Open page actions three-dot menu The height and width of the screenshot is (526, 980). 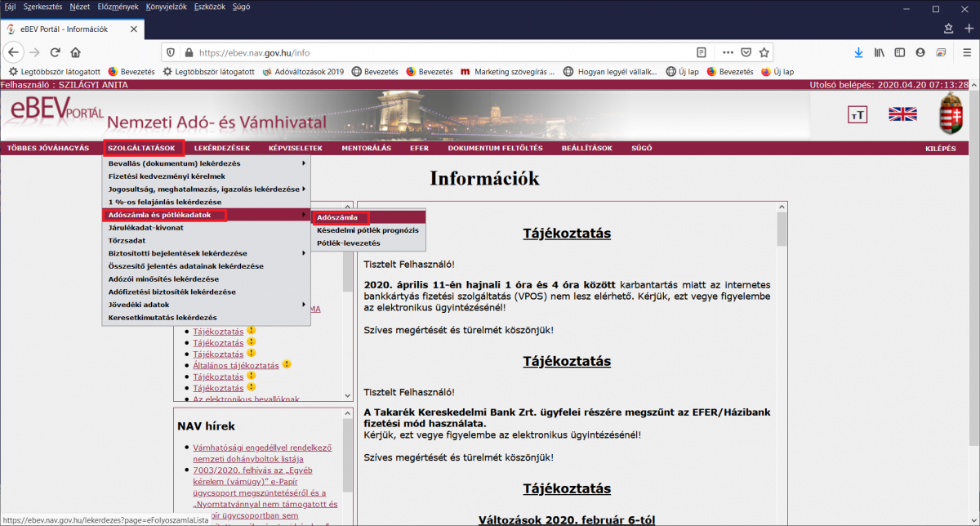click(728, 51)
